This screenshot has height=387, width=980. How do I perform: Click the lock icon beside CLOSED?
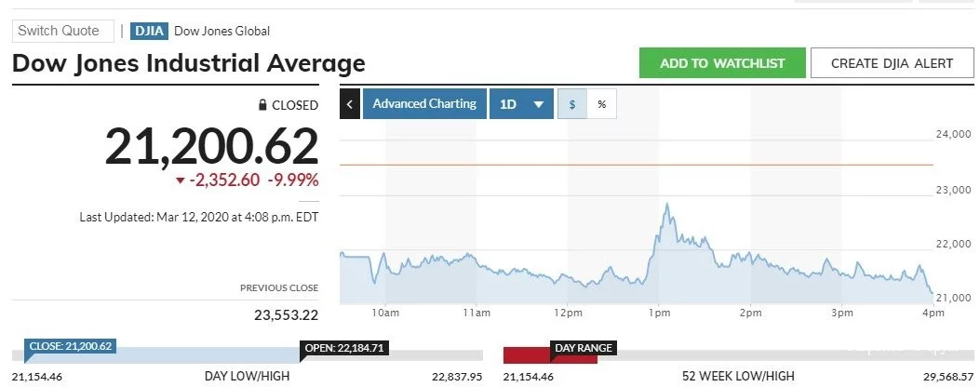click(263, 105)
